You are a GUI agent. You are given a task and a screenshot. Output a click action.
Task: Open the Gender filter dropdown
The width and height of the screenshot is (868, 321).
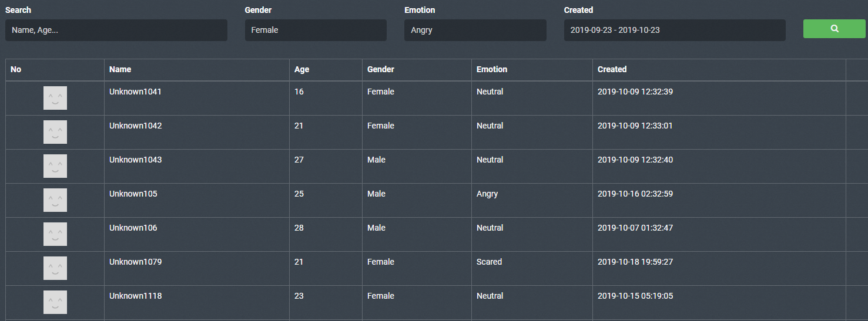316,30
